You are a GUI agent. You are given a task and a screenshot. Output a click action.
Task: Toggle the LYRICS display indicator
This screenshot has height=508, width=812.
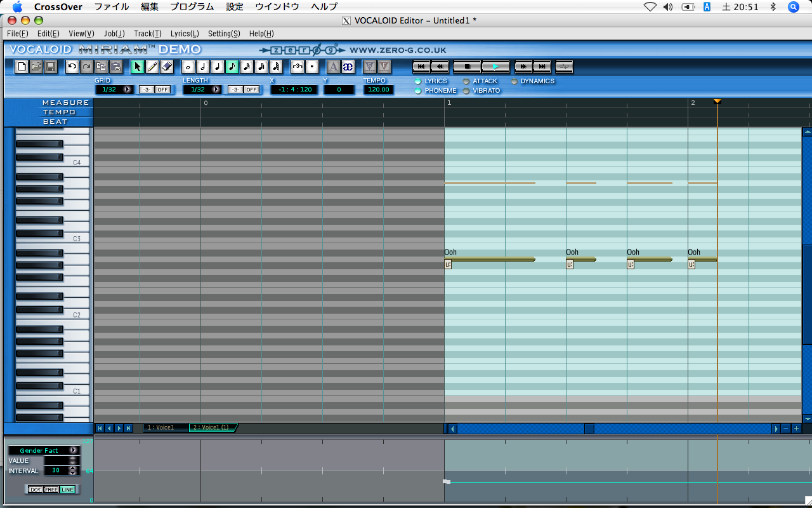tap(417, 81)
